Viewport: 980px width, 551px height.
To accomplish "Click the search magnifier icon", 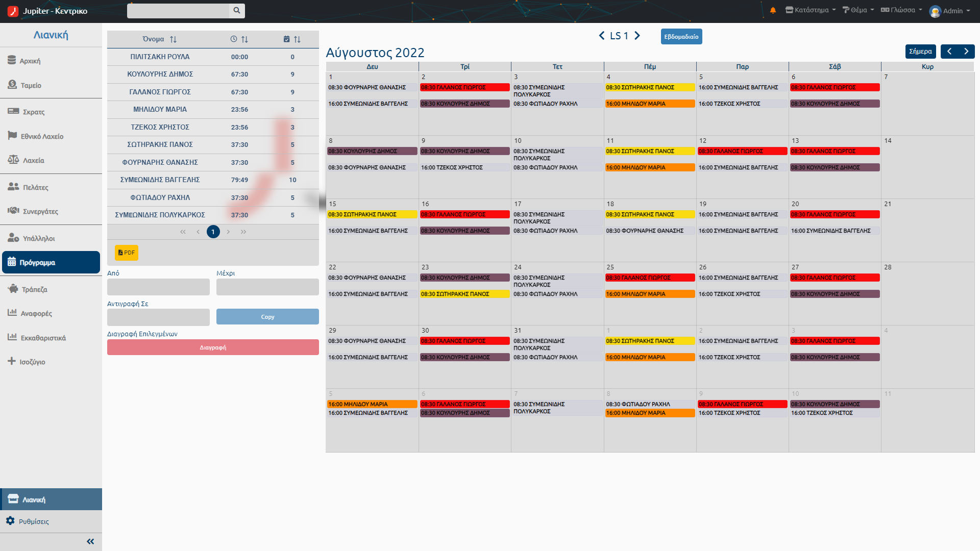I will (237, 11).
